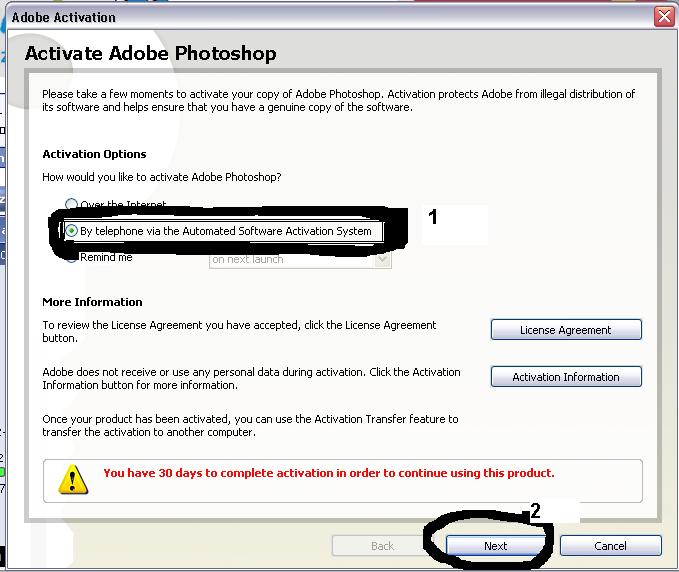Select the 'Over the Internet' radio button
The width and height of the screenshot is (679, 572).
coord(72,205)
